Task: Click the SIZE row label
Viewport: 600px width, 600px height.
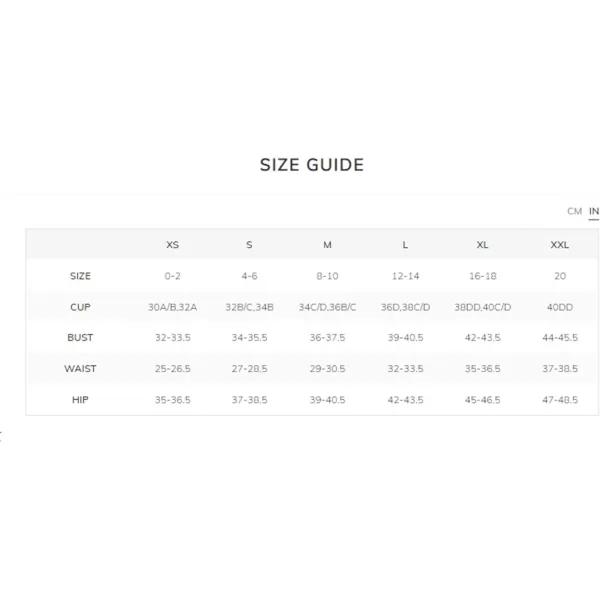Action: click(x=80, y=276)
